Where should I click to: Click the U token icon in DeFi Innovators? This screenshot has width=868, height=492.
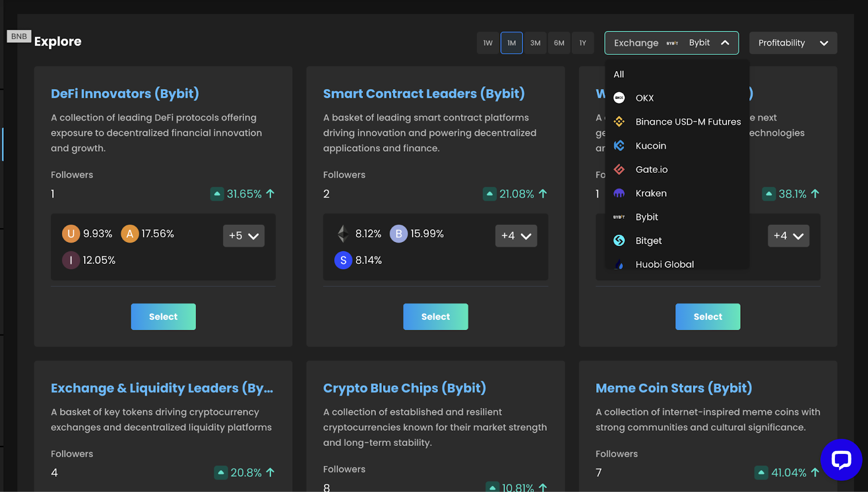[x=71, y=234]
